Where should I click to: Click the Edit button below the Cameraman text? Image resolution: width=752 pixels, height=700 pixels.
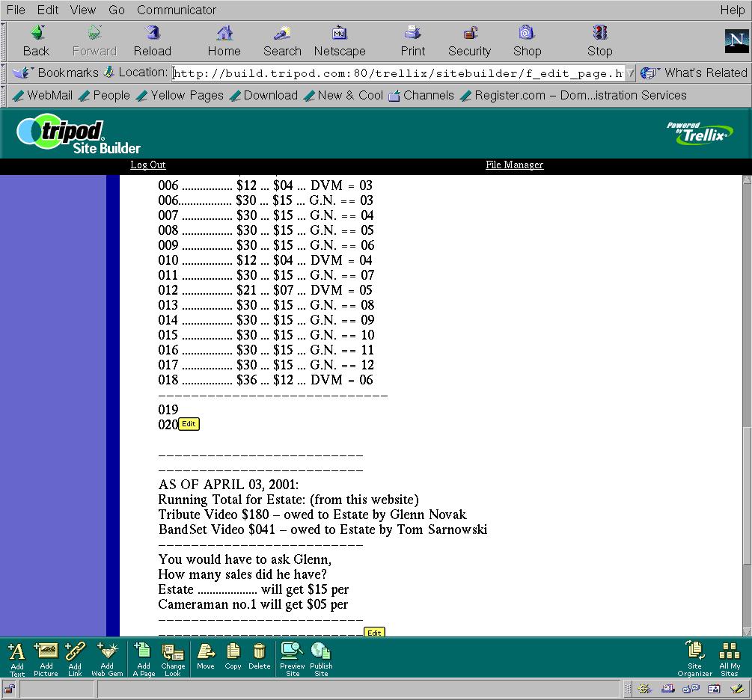(374, 633)
